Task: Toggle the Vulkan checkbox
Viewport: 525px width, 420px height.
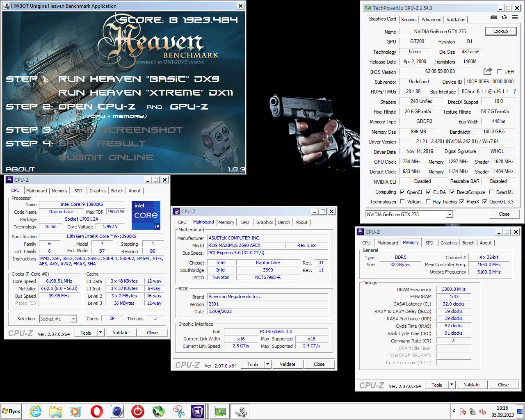Action: click(402, 201)
